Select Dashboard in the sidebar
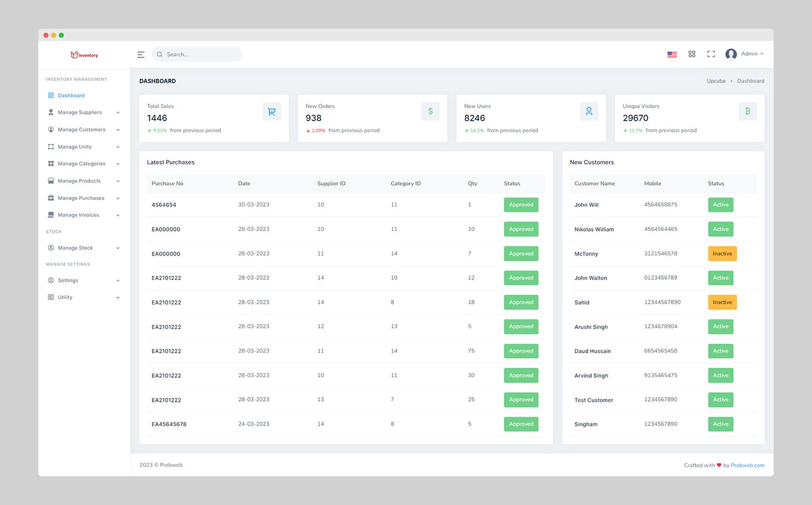The width and height of the screenshot is (812, 505). (x=71, y=96)
